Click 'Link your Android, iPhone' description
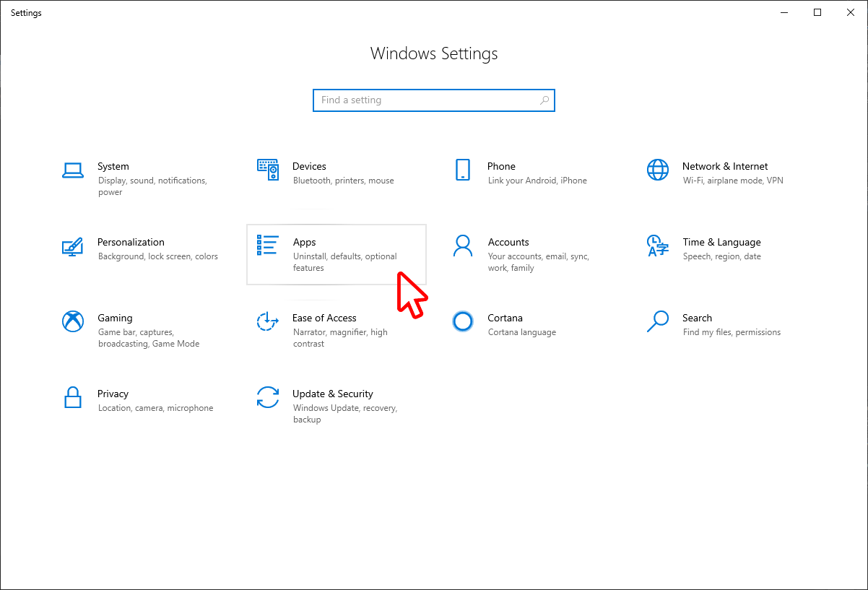The image size is (868, 590). (x=537, y=181)
